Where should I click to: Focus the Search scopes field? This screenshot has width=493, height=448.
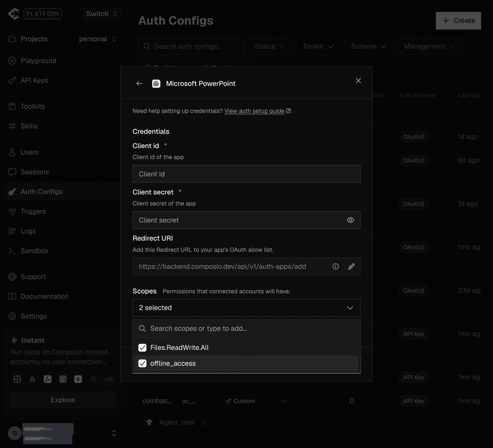246,329
